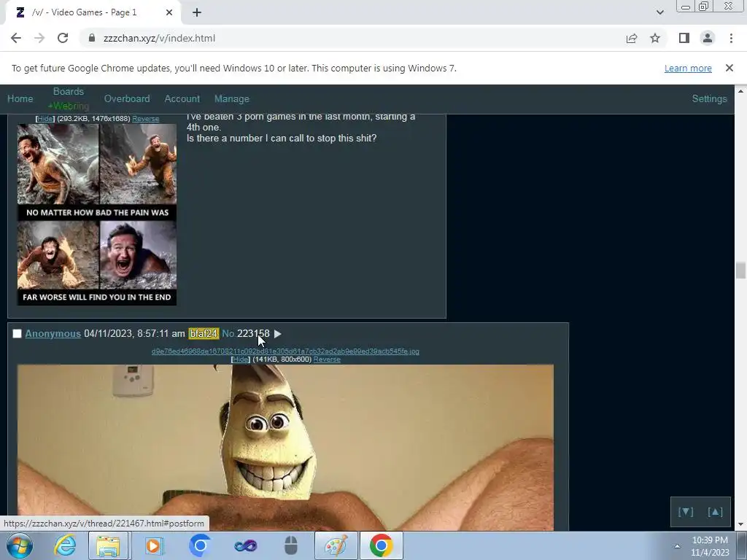The height and width of the screenshot is (560, 747).
Task: Click the scrollbar up arrow
Action: (x=740, y=90)
